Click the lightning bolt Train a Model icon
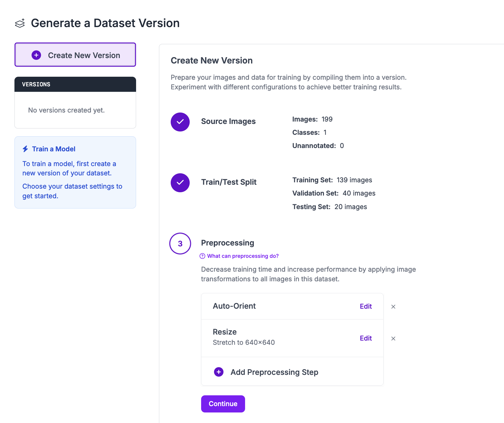This screenshot has width=504, height=423. pyautogui.click(x=26, y=149)
